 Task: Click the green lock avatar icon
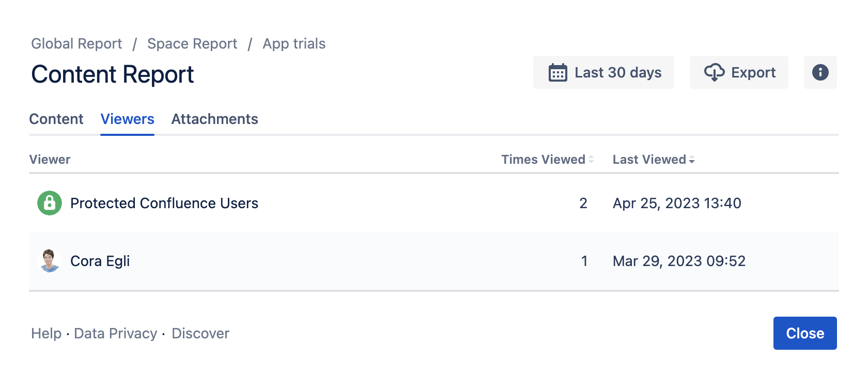pyautogui.click(x=50, y=203)
